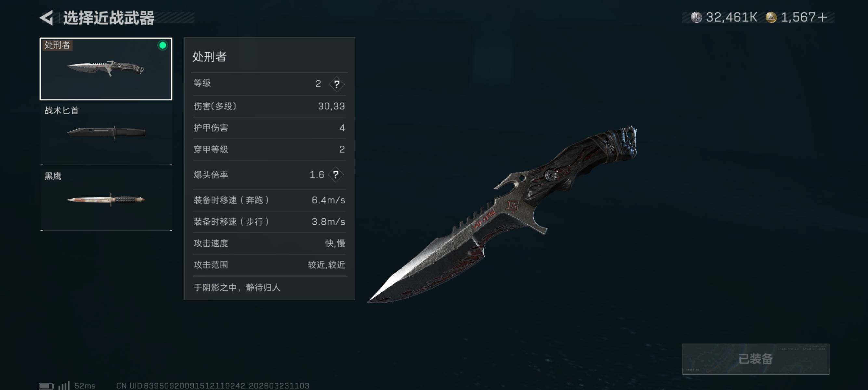Click the 伤害(多段) stat row
868x390 pixels.
269,106
